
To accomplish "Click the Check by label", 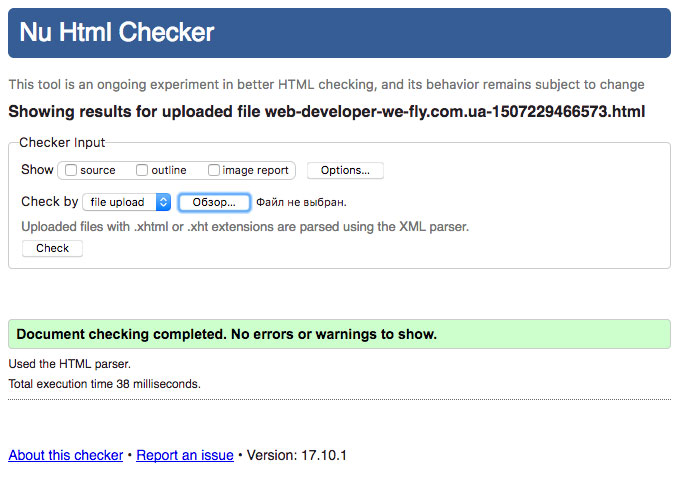I will (x=50, y=202).
